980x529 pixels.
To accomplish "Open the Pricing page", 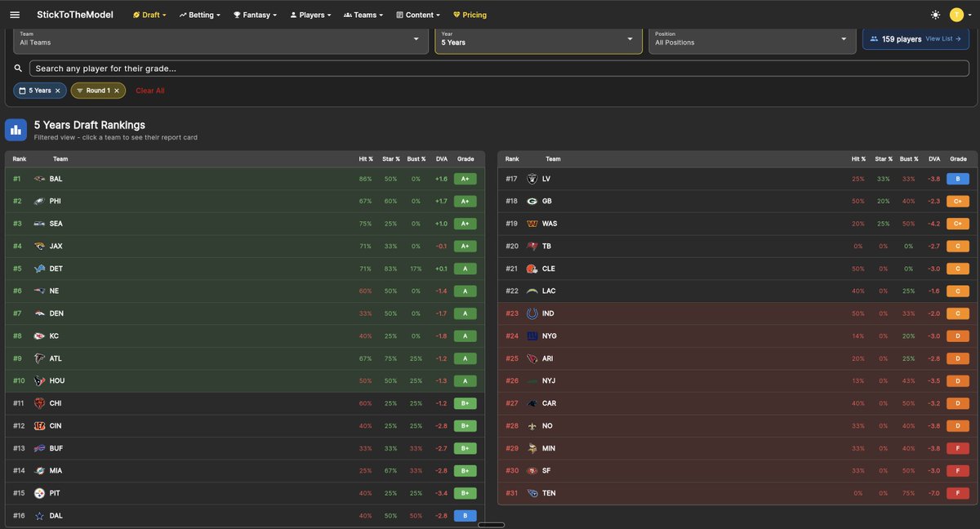I will click(x=470, y=15).
